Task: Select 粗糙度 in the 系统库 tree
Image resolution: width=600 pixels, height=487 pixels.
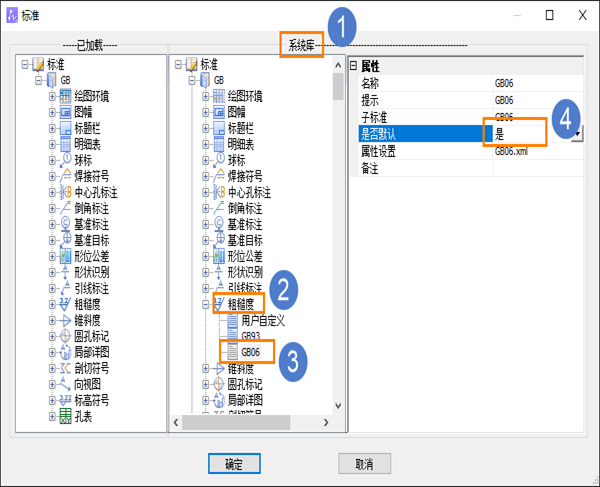Action: 241,304
